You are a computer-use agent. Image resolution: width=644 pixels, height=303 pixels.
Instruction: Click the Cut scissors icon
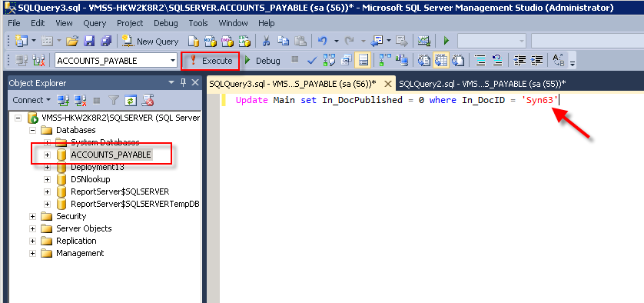(266, 41)
